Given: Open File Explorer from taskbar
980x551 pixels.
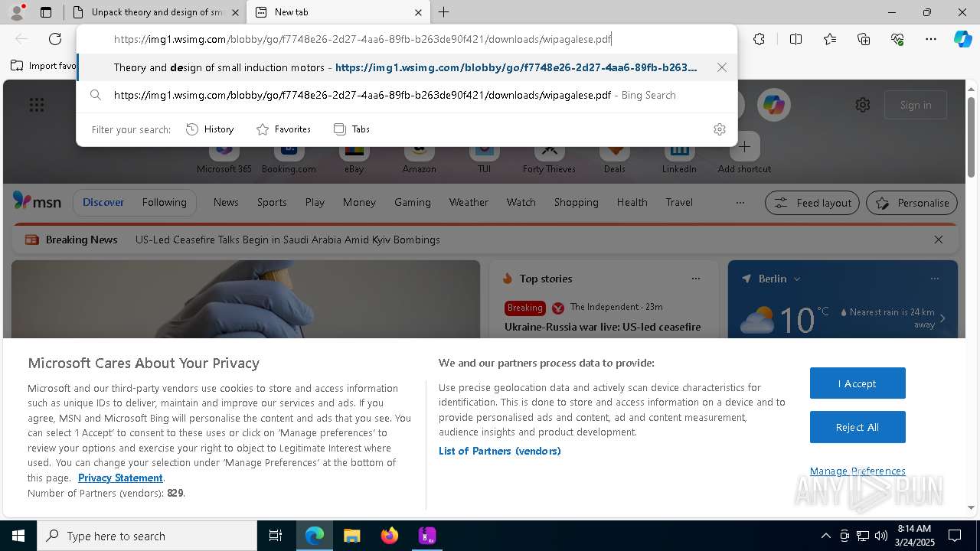Looking at the screenshot, I should coord(351,536).
